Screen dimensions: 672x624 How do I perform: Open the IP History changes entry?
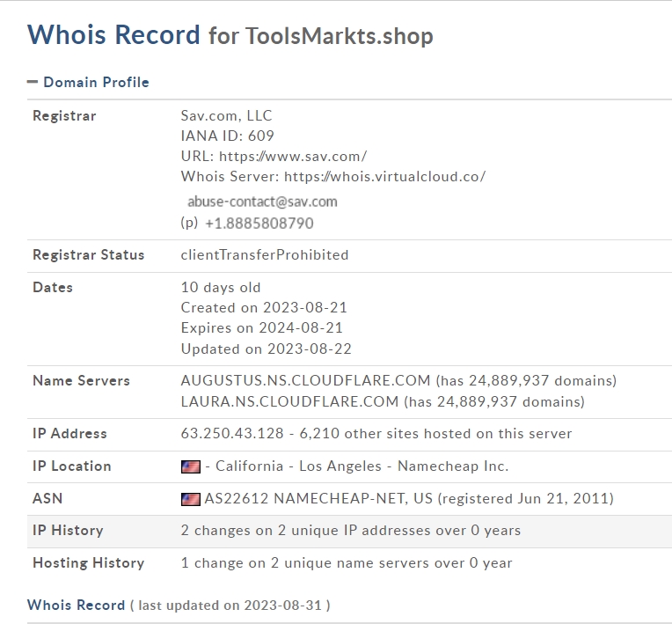pos(351,531)
